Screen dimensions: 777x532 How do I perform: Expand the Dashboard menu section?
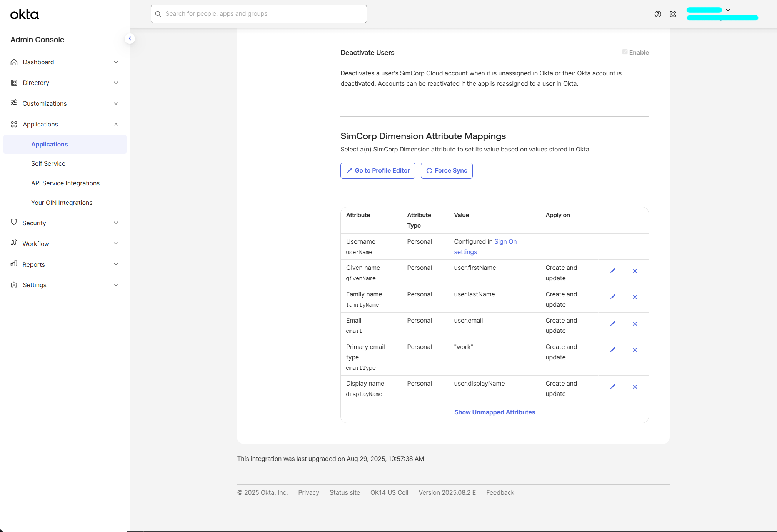click(65, 62)
